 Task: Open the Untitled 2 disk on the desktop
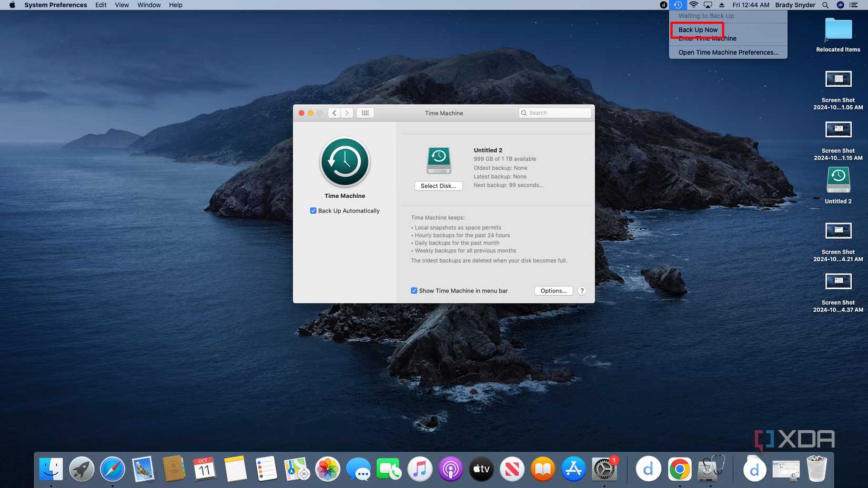coord(838,180)
